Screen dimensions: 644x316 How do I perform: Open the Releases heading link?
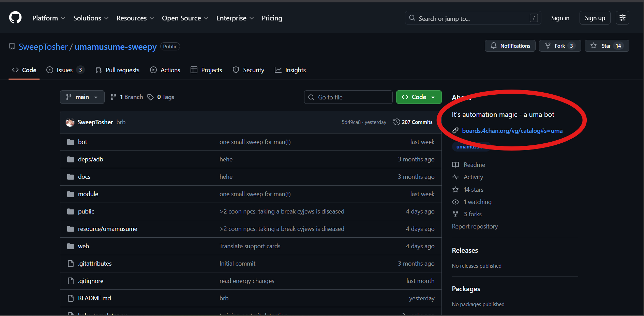click(465, 250)
